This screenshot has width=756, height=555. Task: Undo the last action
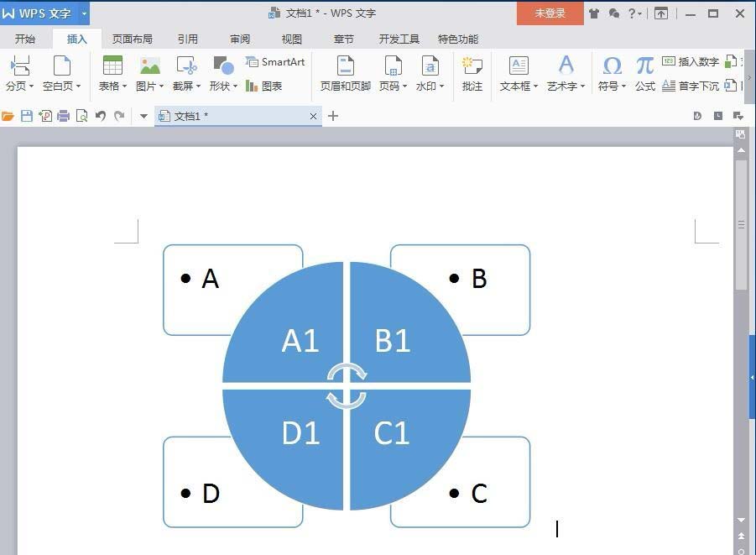[x=101, y=116]
